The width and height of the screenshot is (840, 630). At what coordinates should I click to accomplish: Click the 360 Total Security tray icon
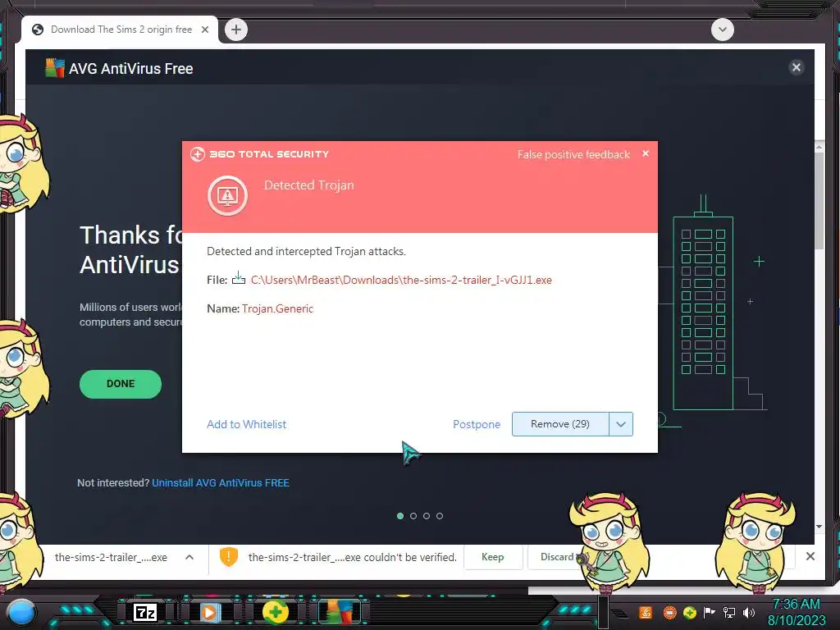(x=689, y=612)
